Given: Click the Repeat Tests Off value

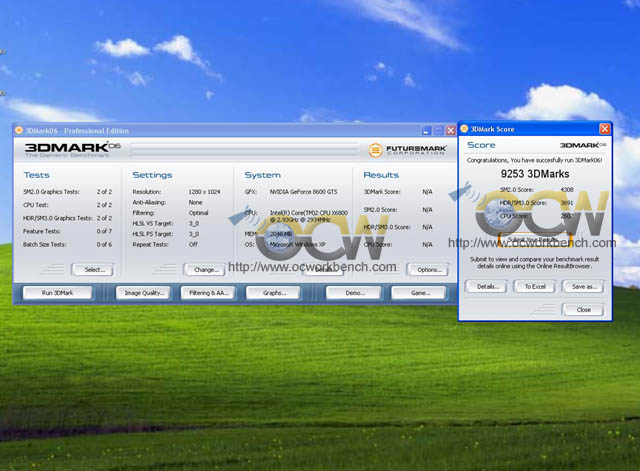Looking at the screenshot, I should pos(193,244).
